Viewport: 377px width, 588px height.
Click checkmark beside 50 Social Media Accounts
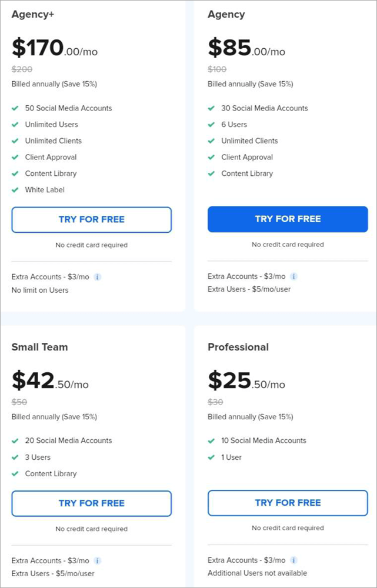click(x=15, y=108)
